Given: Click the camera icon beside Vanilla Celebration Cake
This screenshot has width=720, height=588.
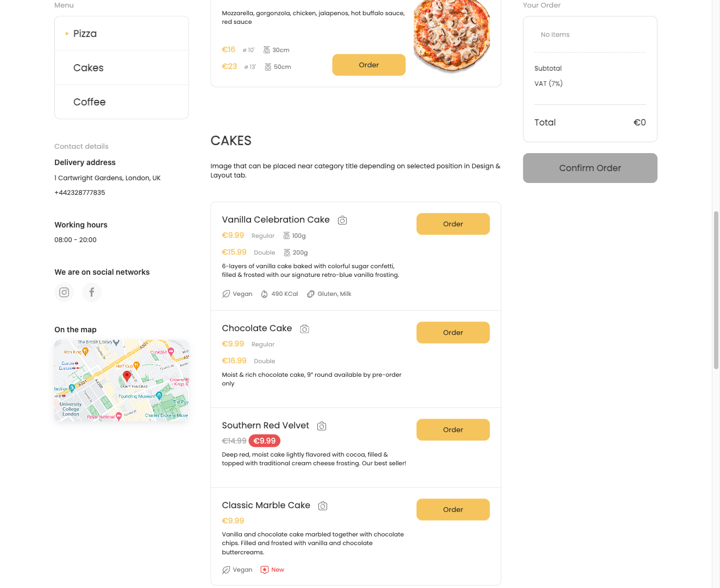Looking at the screenshot, I should click(x=342, y=220).
